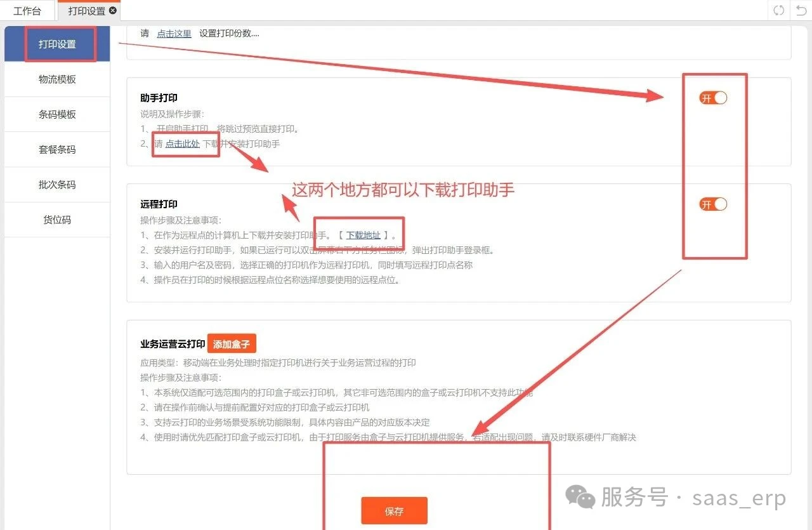
Task: Select the 打印设置 tab at top
Action: click(x=86, y=11)
